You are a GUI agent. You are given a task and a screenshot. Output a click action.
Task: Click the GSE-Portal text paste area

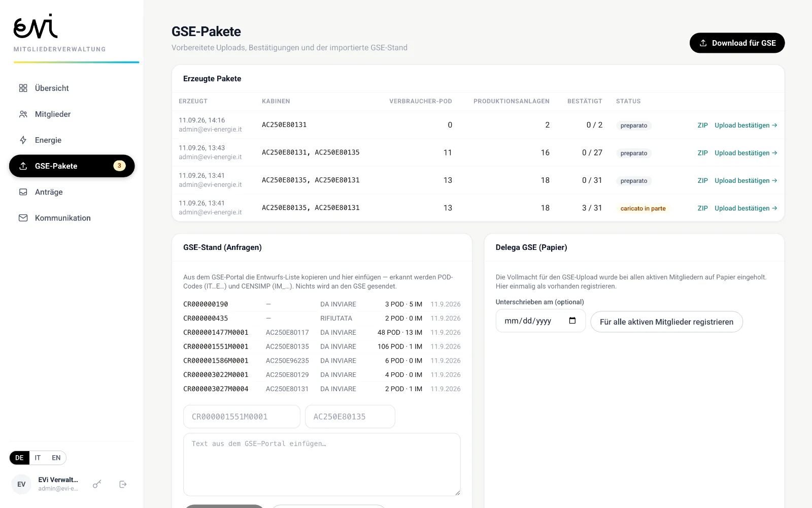point(322,464)
